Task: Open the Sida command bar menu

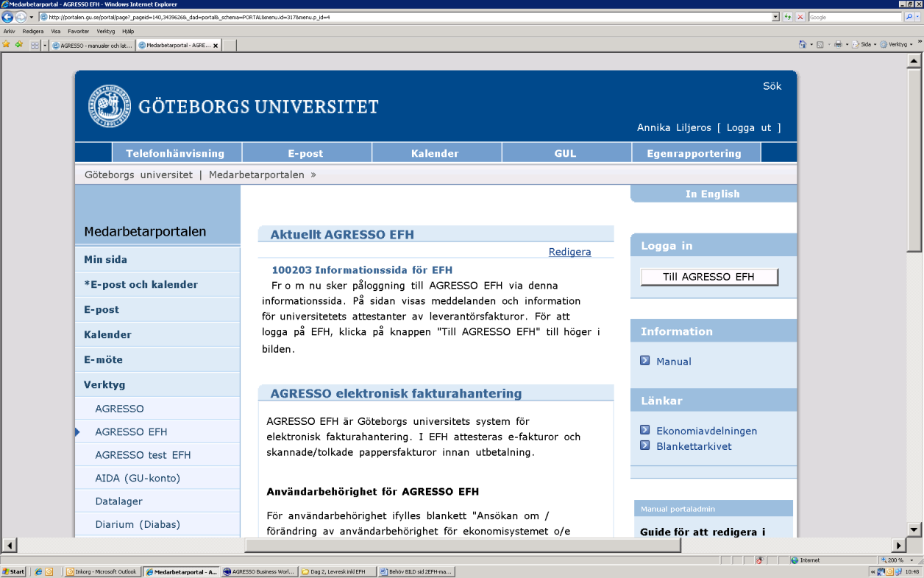Action: [x=864, y=44]
